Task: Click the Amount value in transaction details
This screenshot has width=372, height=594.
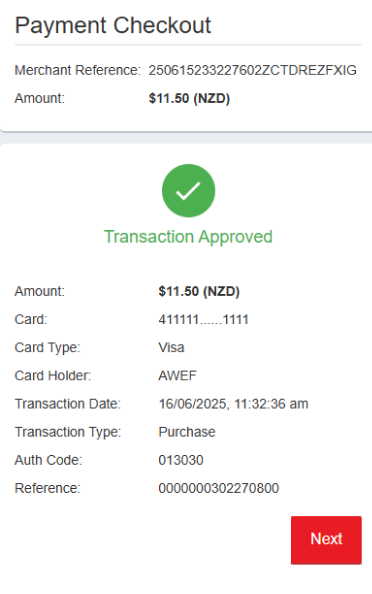Action: click(199, 291)
